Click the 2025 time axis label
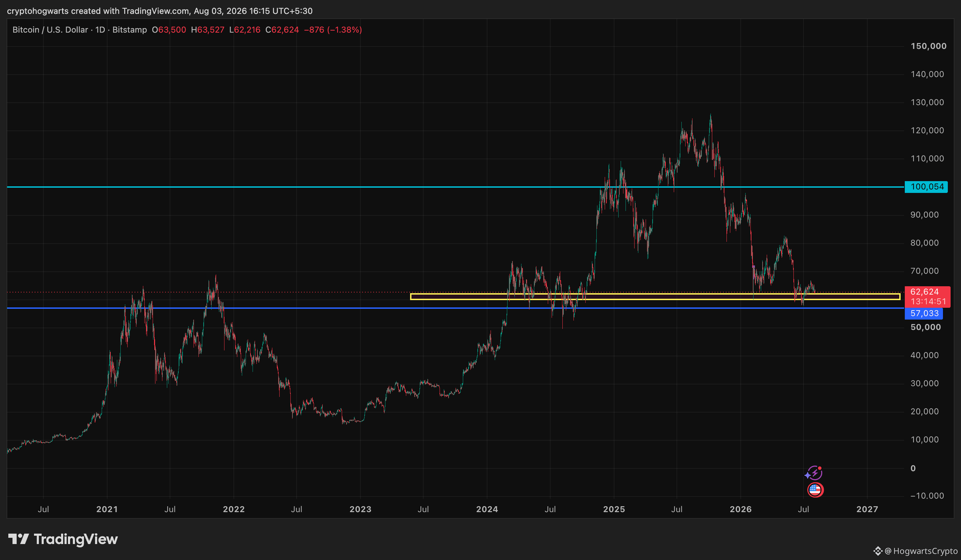 [x=614, y=509]
